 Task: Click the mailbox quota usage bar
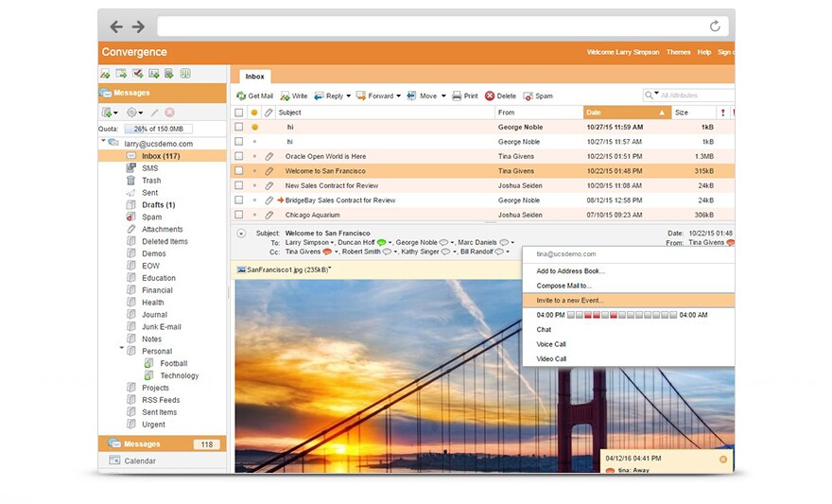coord(159,129)
